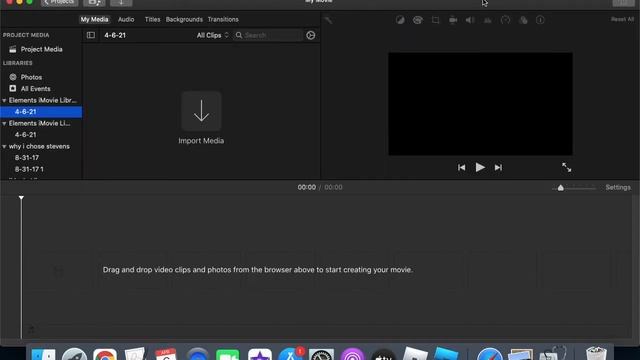The image size is (640, 360).
Task: Enter fullscreen playback with arrows icon
Action: pyautogui.click(x=567, y=167)
